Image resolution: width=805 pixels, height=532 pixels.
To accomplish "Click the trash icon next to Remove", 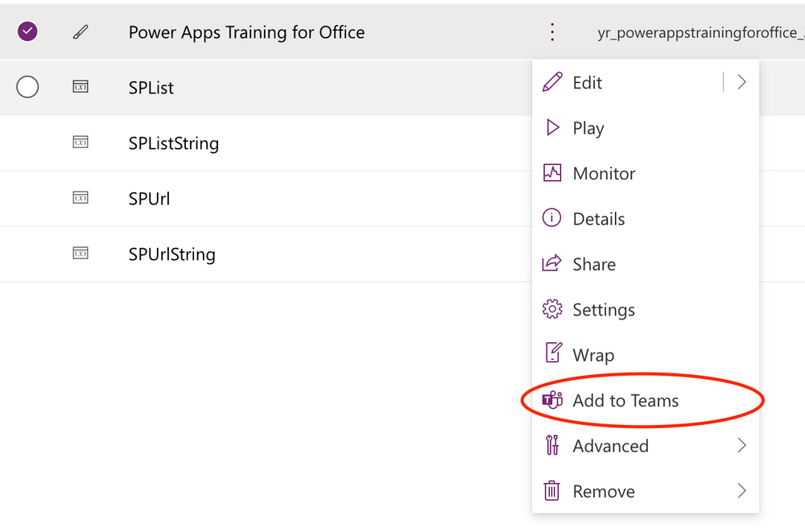I will (552, 491).
